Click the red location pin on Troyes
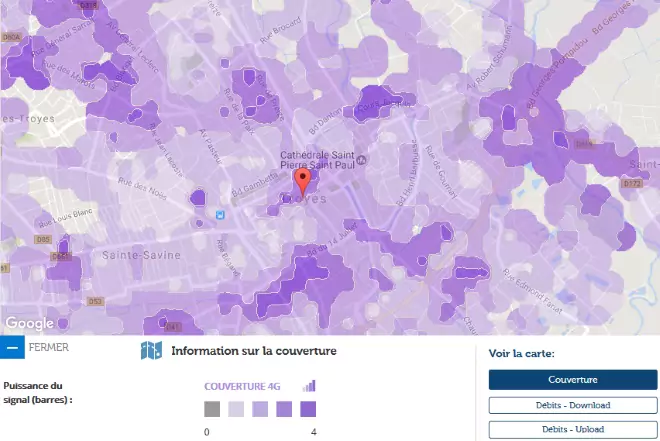 click(303, 182)
